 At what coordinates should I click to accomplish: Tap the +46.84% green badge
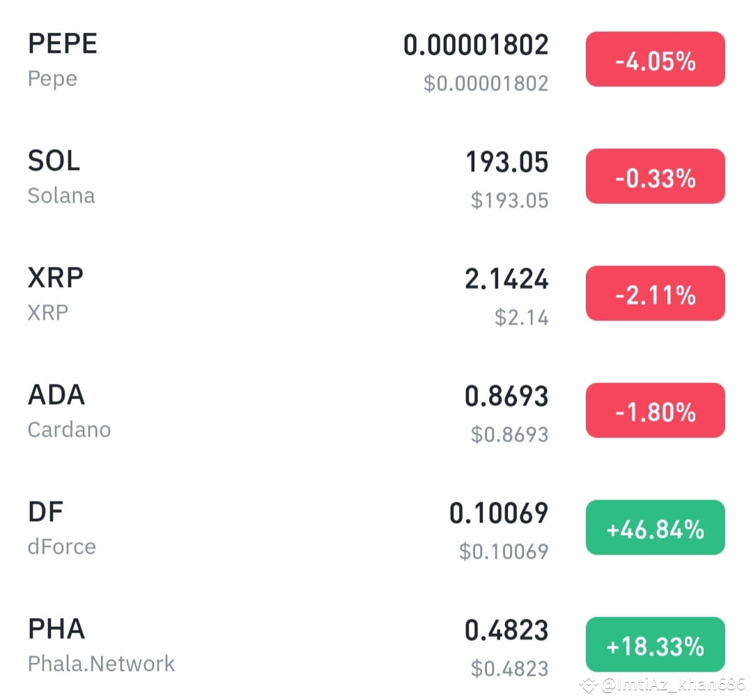click(655, 528)
